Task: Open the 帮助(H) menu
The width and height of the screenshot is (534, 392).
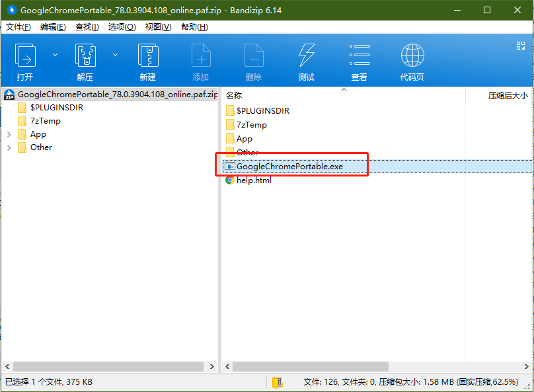Action: point(194,27)
